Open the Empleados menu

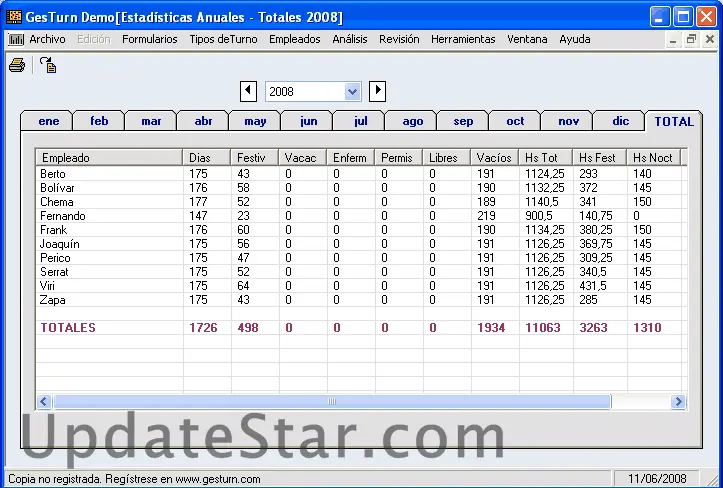tap(295, 39)
